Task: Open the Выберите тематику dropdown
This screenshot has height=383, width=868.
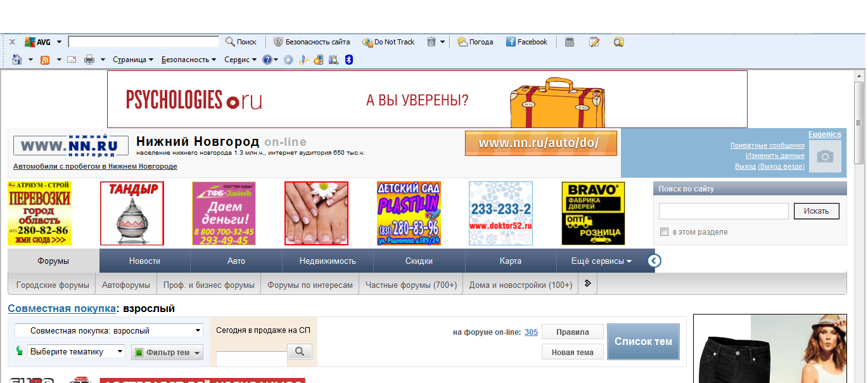Action: (x=76, y=351)
